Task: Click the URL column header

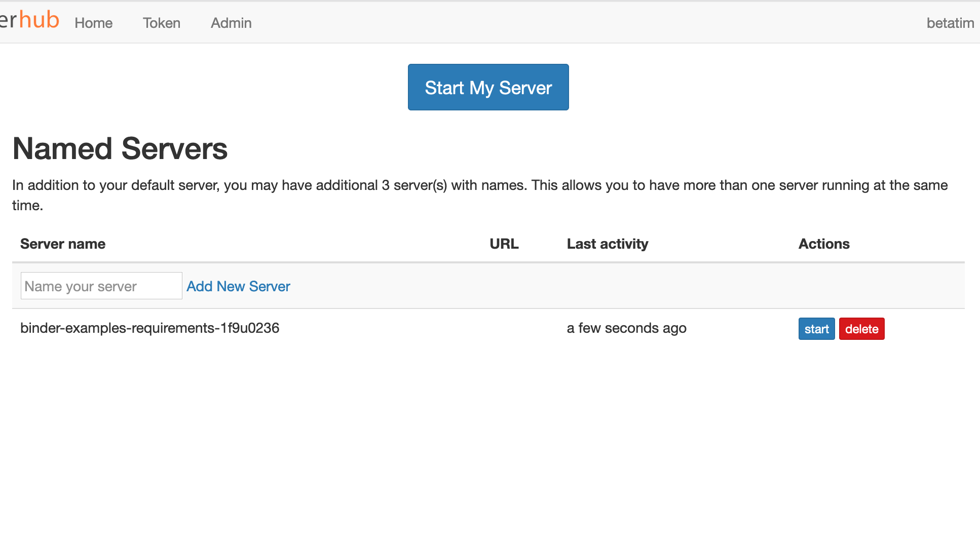Action: point(504,244)
